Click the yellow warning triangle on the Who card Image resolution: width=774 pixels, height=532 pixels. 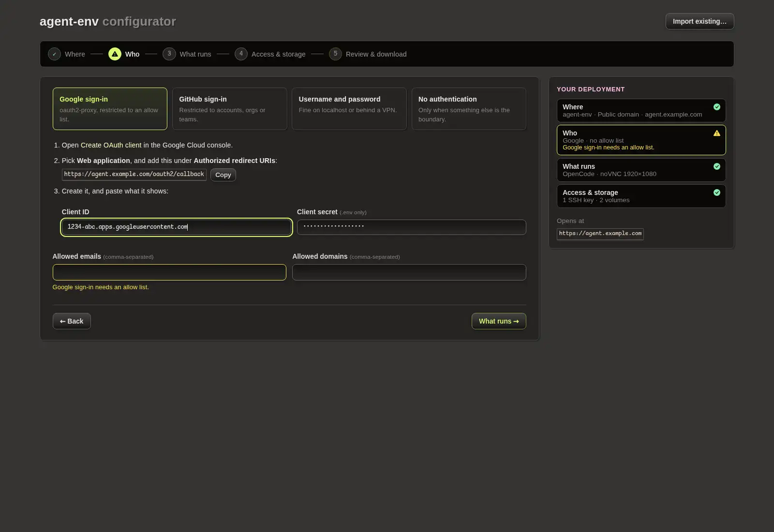pos(717,133)
